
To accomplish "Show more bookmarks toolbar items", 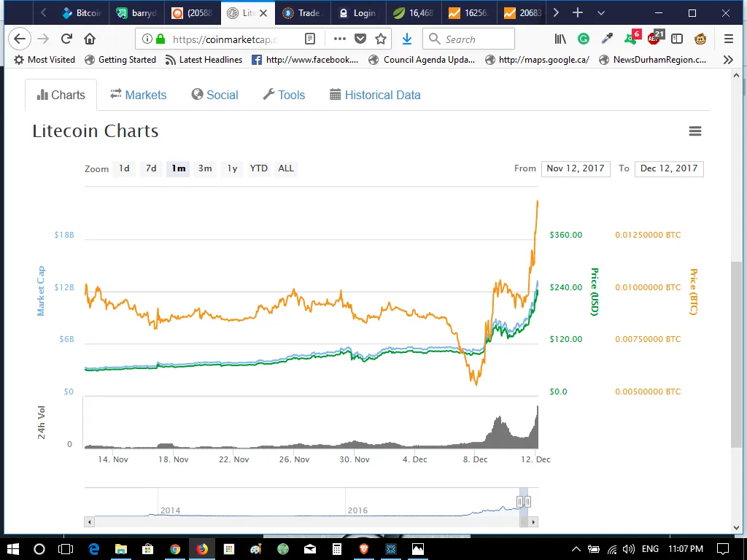I will pyautogui.click(x=728, y=60).
